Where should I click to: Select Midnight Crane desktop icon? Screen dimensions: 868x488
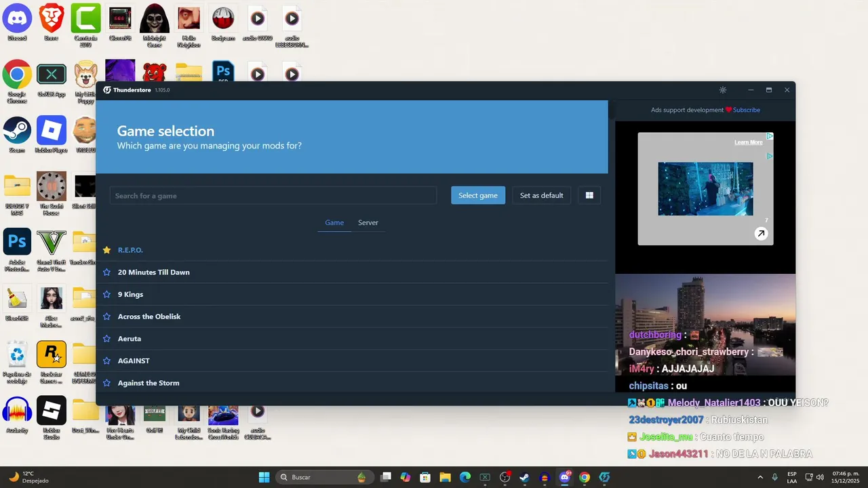(155, 26)
